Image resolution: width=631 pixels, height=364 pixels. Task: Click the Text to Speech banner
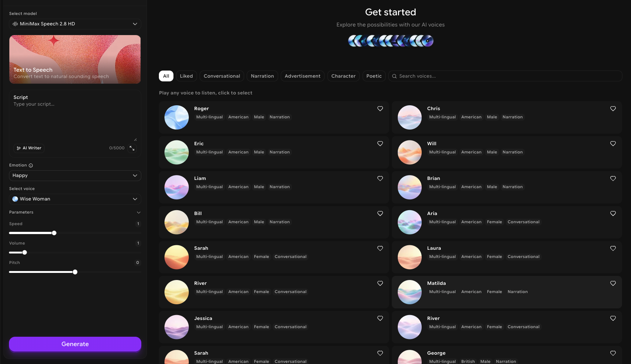75,59
